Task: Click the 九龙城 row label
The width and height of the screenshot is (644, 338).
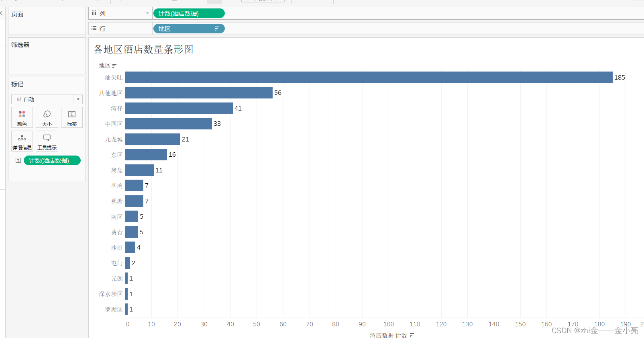Action: point(114,139)
